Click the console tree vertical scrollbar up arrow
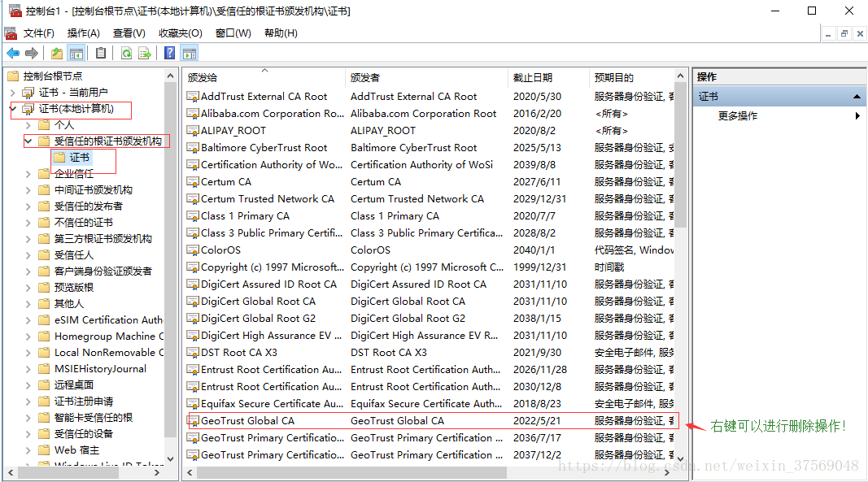The width and height of the screenshot is (868, 482). [x=171, y=76]
